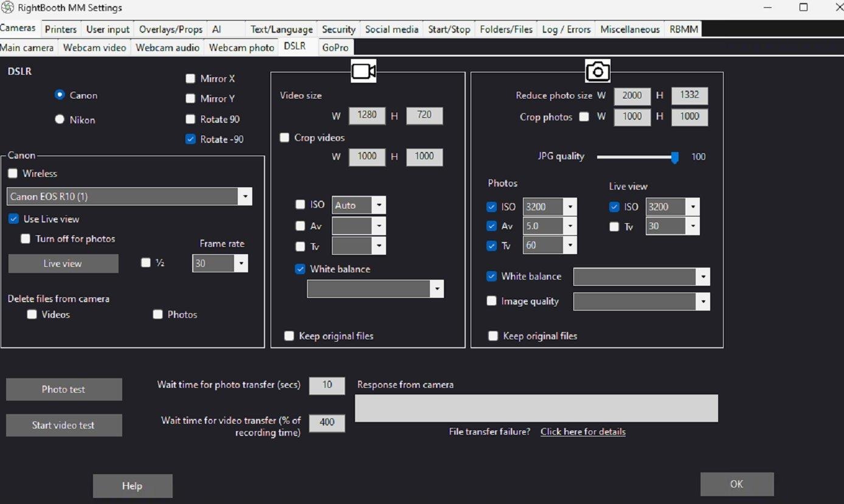Click the Photo test button

[x=64, y=389]
